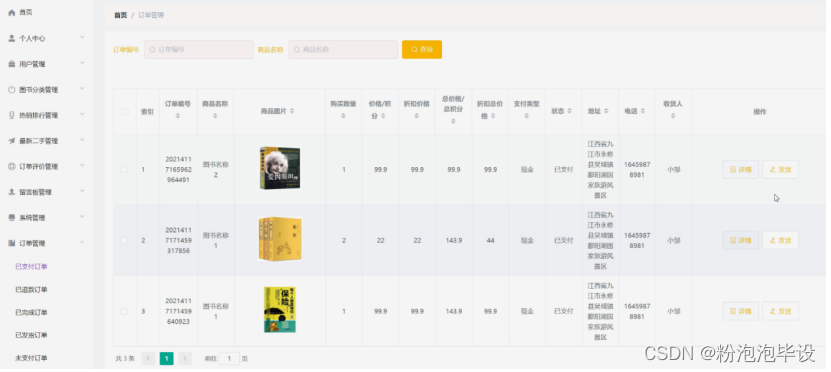831x372 pixels.
Task: Collapse the 订单管理 menu chevron
Action: pyautogui.click(x=82, y=243)
